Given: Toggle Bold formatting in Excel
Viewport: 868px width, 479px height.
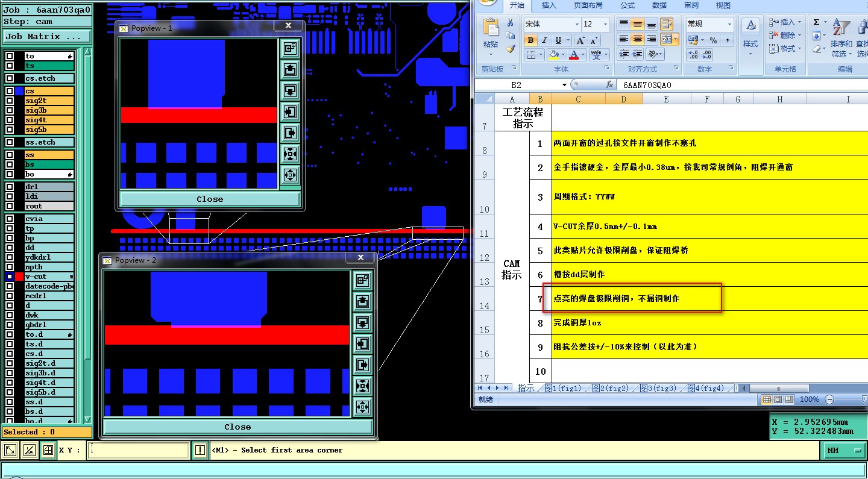Looking at the screenshot, I should tap(530, 40).
